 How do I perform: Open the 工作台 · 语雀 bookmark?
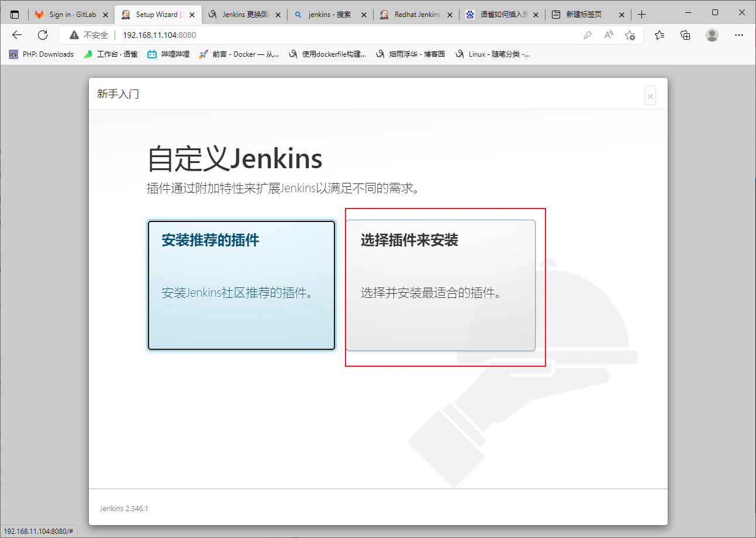click(x=110, y=54)
